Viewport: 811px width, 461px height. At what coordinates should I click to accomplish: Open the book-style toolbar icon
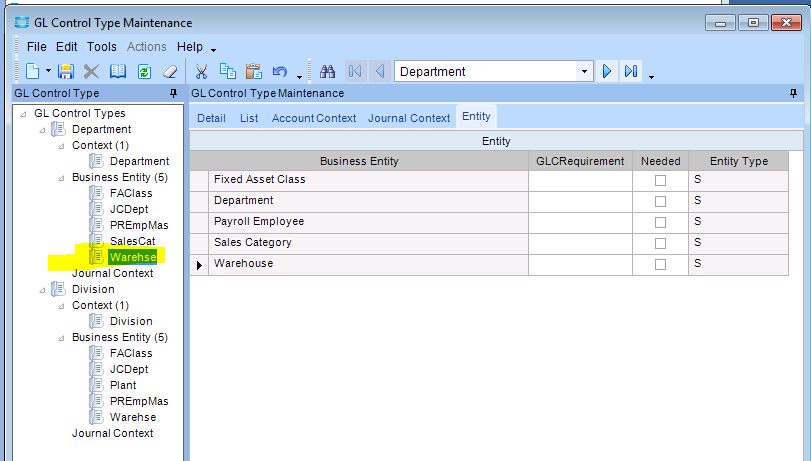tap(118, 71)
